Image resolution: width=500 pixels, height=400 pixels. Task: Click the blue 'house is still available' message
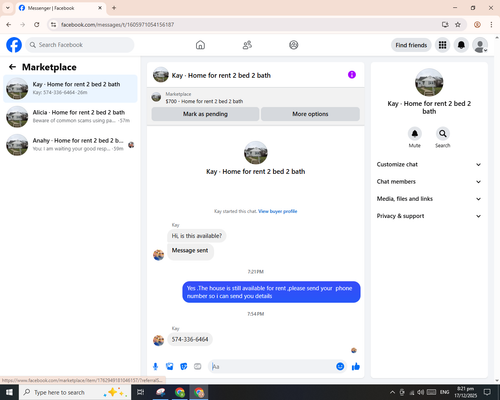point(271,292)
